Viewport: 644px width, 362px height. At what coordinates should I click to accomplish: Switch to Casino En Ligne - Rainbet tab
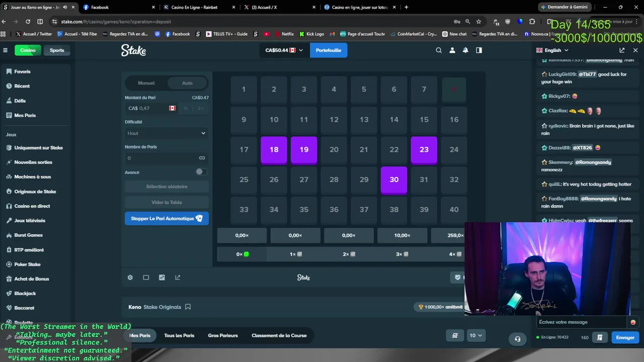coord(198,7)
